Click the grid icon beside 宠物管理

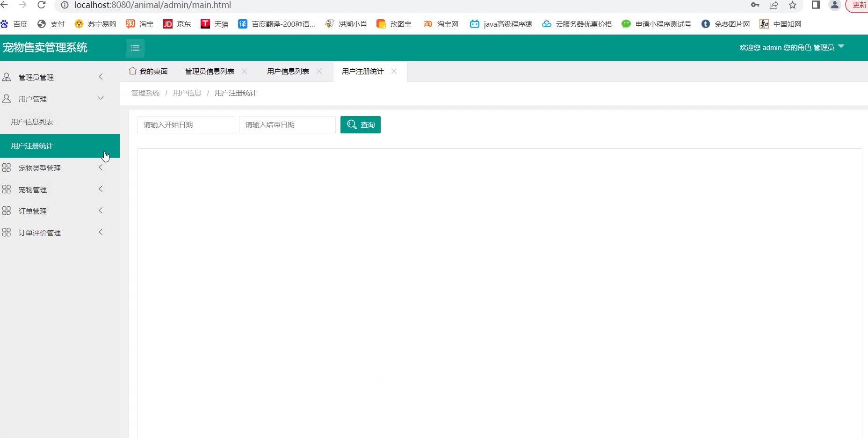pos(7,189)
